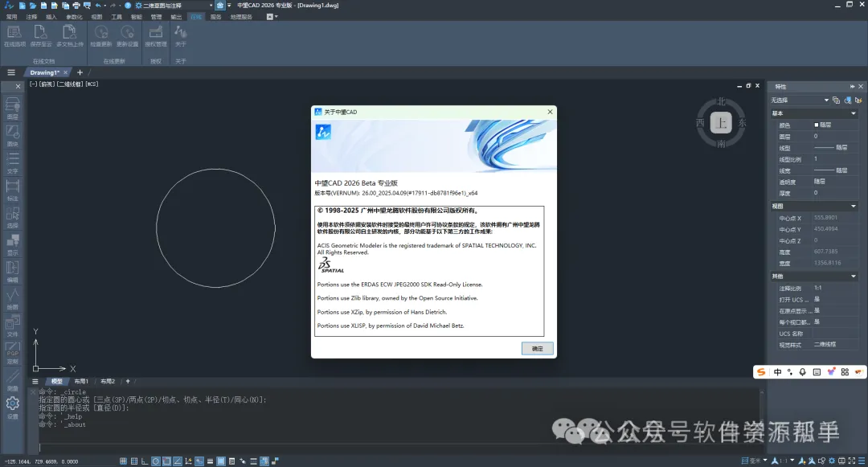Open the 插入 ribbon tab

point(51,17)
